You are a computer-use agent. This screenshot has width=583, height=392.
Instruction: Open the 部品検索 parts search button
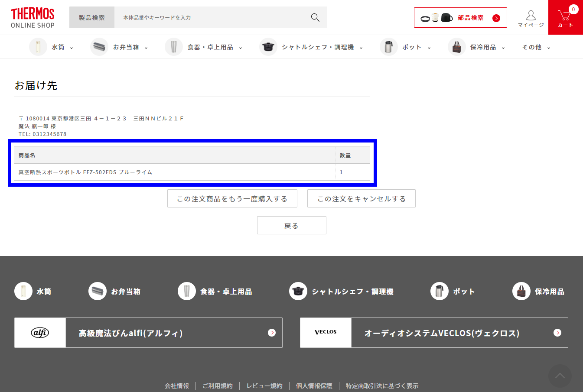[x=460, y=18]
